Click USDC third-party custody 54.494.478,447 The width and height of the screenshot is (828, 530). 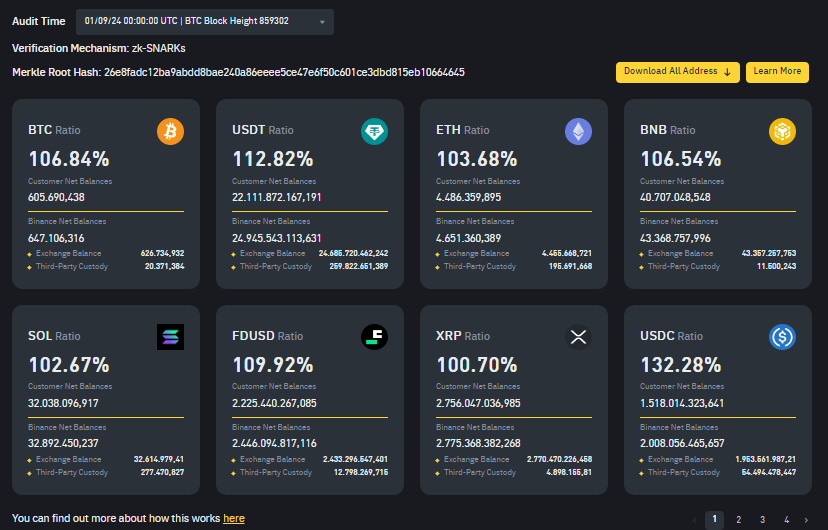click(x=769, y=472)
